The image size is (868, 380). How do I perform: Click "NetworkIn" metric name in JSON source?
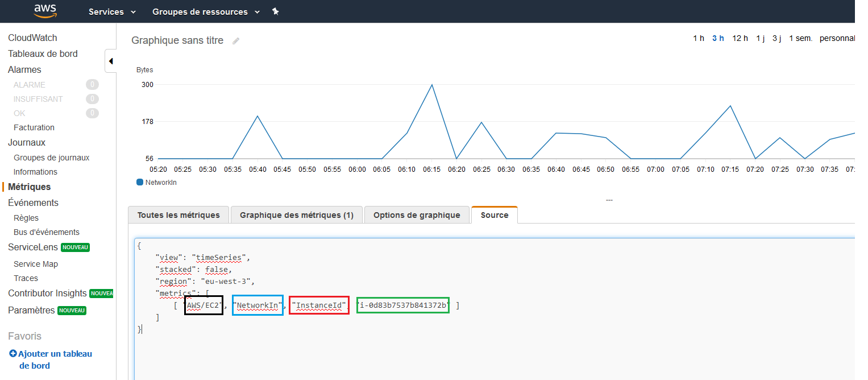point(258,305)
